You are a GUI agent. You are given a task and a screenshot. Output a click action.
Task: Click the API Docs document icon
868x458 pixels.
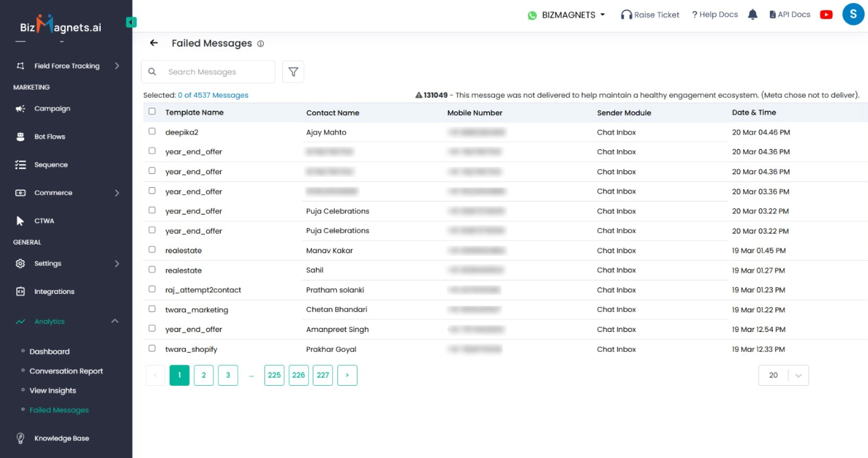tap(773, 15)
